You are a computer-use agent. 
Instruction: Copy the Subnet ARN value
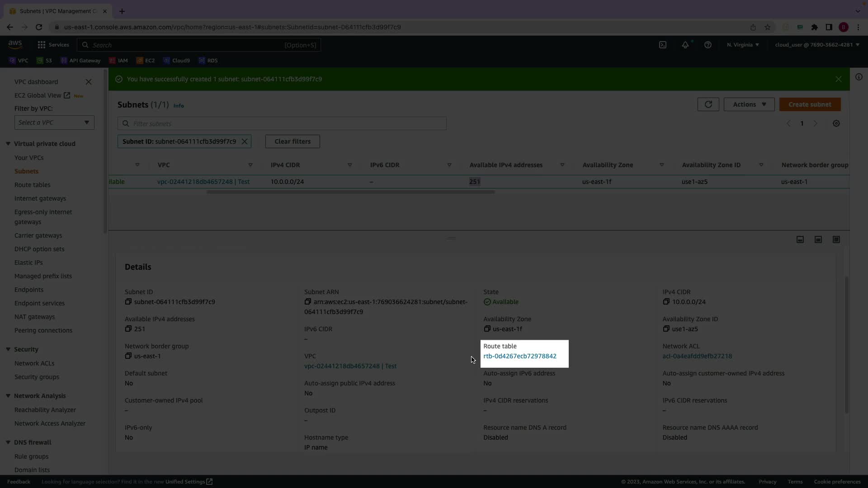(307, 302)
